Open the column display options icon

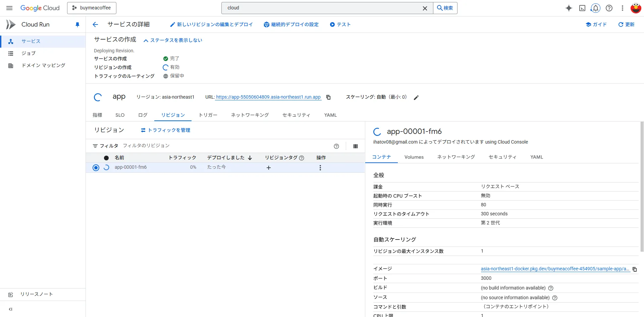click(355, 146)
